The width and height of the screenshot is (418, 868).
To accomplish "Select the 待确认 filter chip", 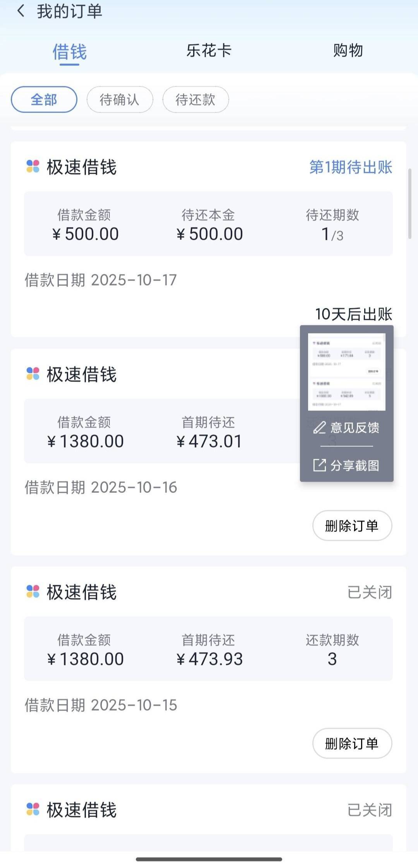I will (120, 100).
